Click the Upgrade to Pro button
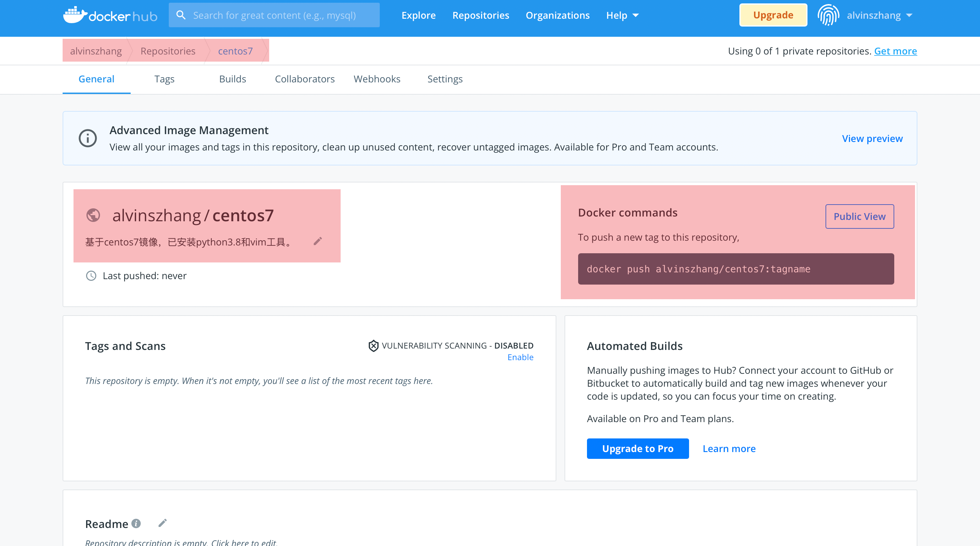Image resolution: width=980 pixels, height=546 pixels. [638, 449]
